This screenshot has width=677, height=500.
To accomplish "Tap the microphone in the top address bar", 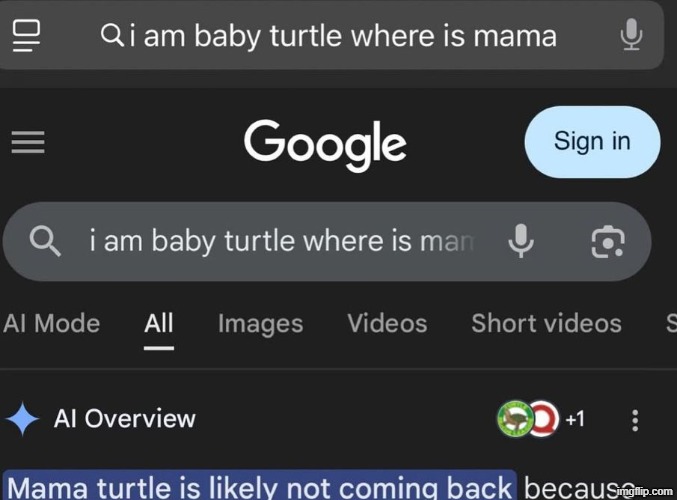I will 630,36.
